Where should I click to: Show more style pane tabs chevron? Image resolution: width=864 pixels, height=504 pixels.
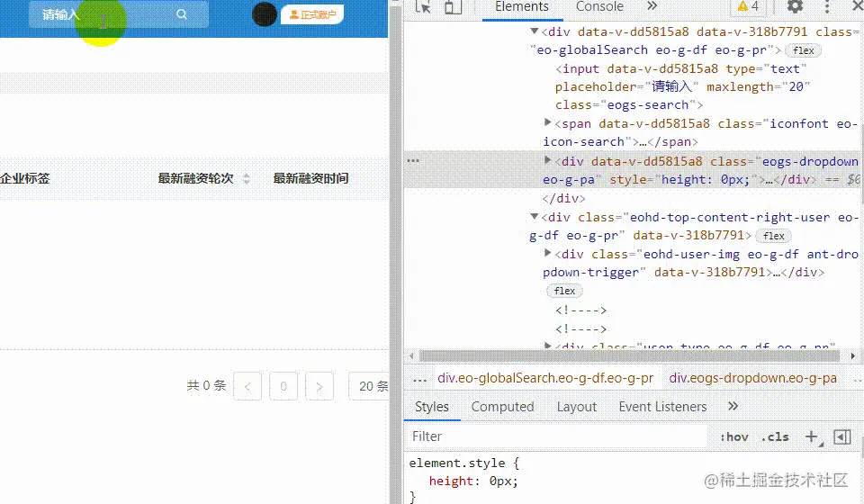point(733,407)
